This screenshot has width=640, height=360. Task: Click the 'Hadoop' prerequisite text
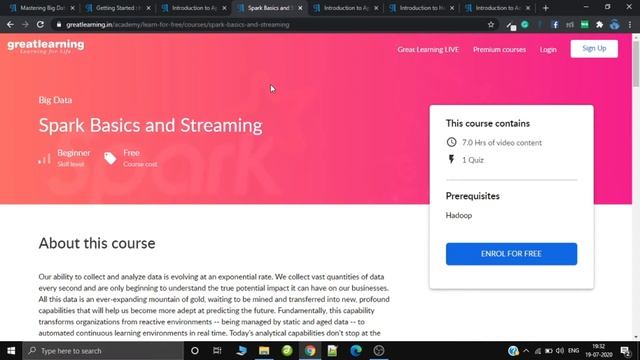coord(459,215)
